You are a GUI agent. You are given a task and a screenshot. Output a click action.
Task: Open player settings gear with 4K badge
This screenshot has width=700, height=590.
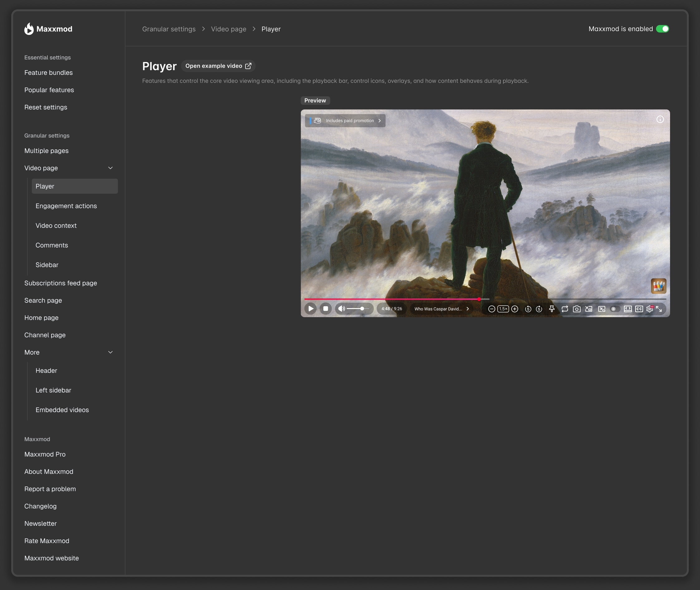[x=650, y=309]
